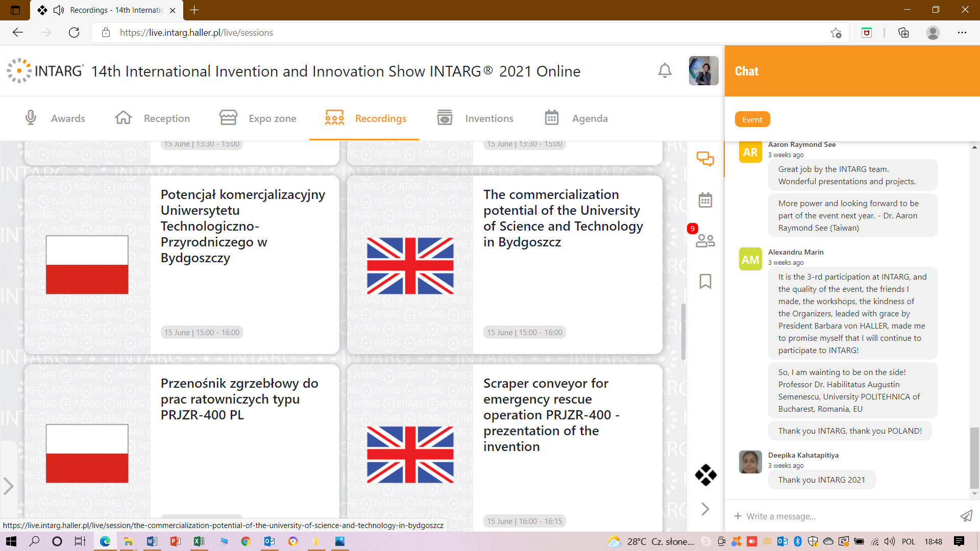Click the red Pocket-style extension icon
Viewport: 980px width, 551px height.
pyautogui.click(x=866, y=33)
